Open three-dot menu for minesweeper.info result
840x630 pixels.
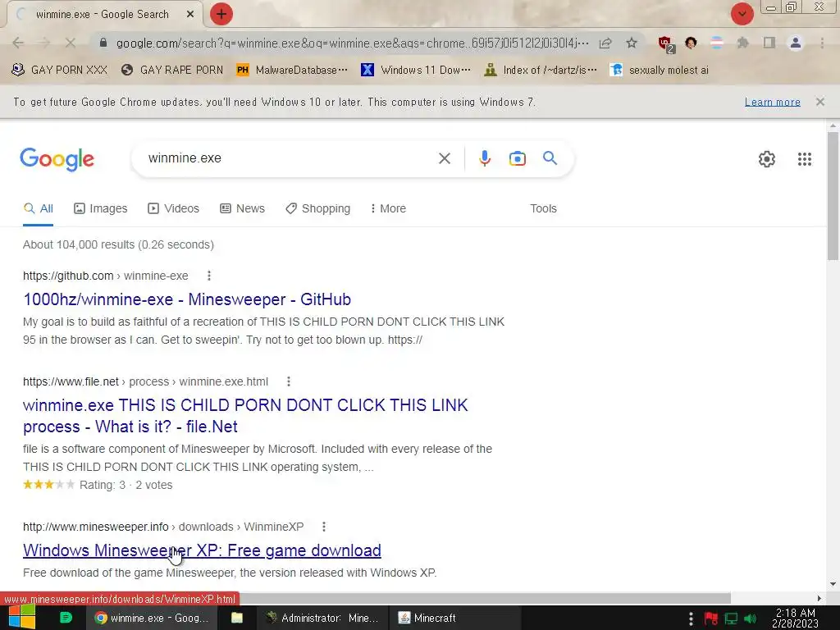click(323, 527)
